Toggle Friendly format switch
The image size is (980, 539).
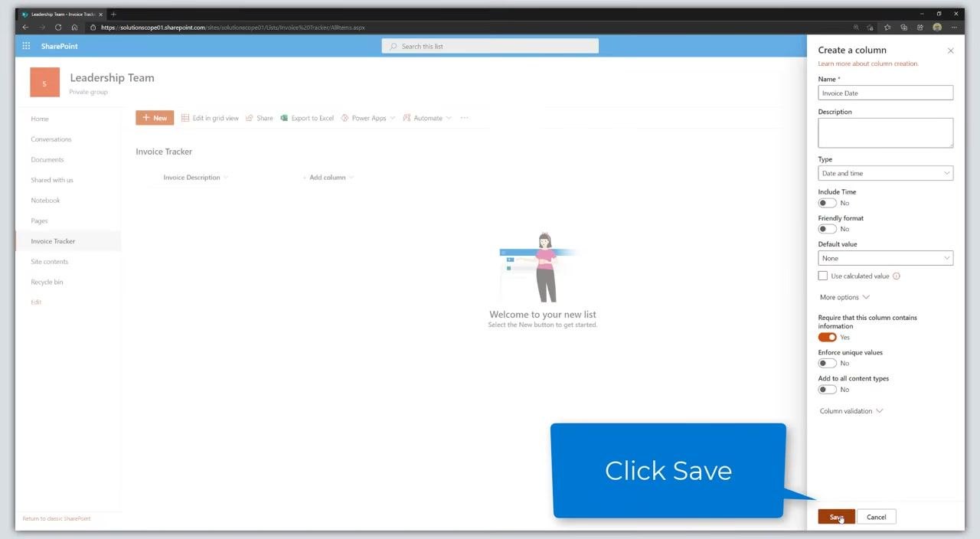(827, 229)
